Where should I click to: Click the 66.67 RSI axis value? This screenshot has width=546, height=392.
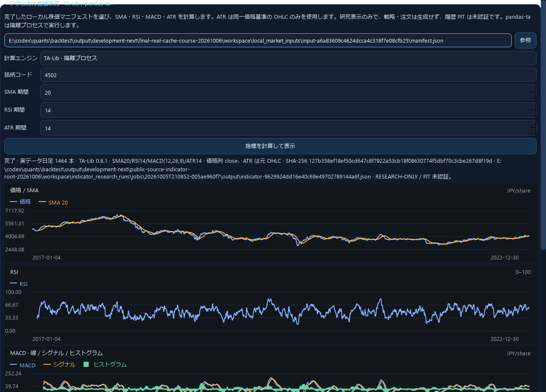(x=12, y=305)
